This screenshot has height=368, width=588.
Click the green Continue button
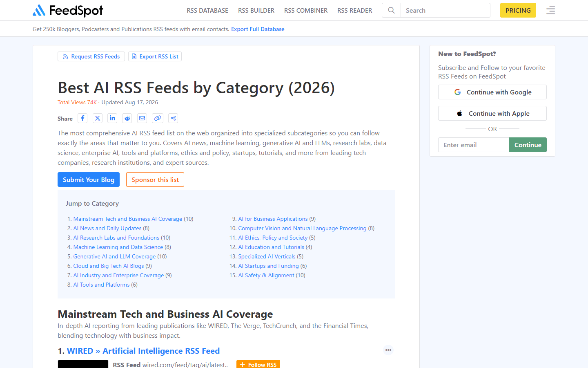tap(528, 145)
